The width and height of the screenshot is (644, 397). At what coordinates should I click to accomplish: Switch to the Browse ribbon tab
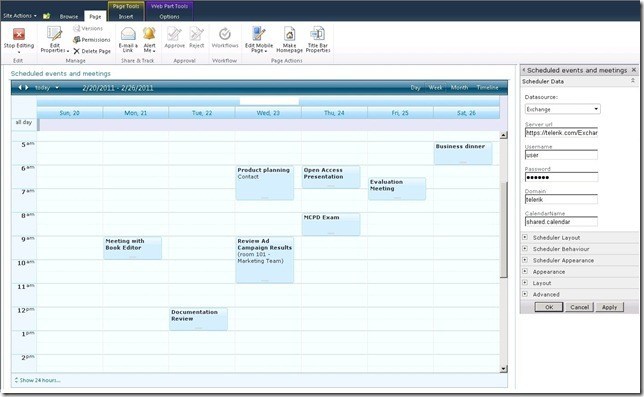(69, 17)
